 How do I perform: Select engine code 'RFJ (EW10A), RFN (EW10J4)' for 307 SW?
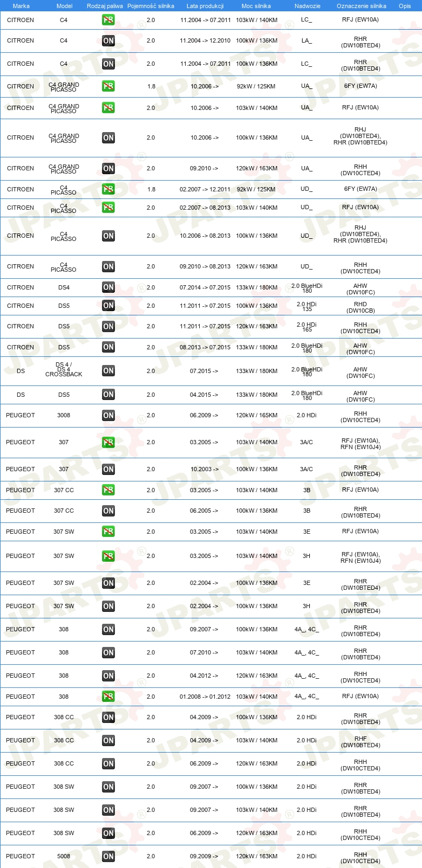pos(360,557)
